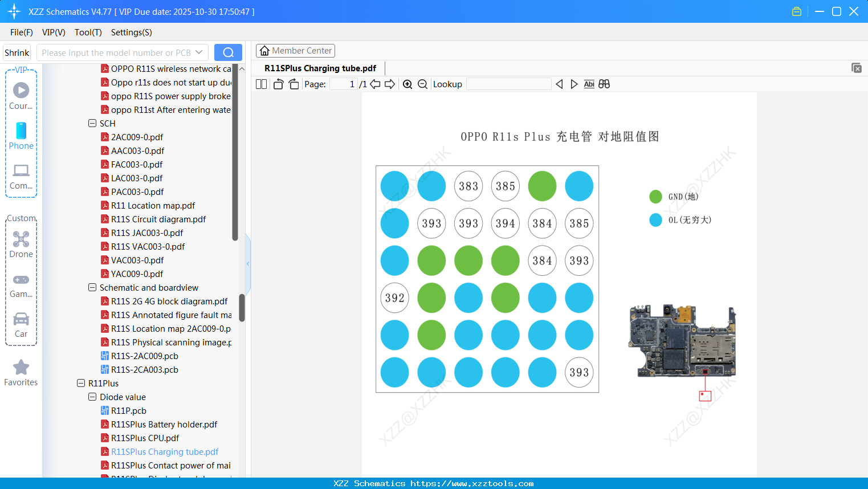This screenshot has width=868, height=489.
Task: Click the green GND legend dot
Action: pyautogui.click(x=655, y=197)
